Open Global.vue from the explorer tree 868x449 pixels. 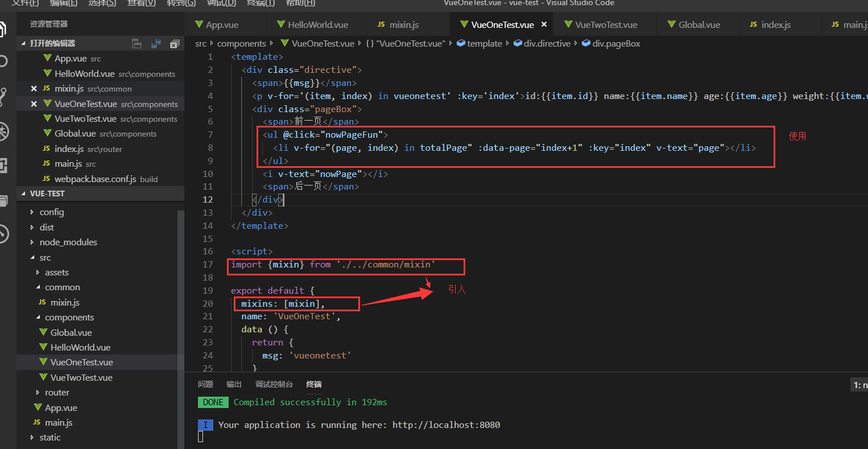point(71,332)
